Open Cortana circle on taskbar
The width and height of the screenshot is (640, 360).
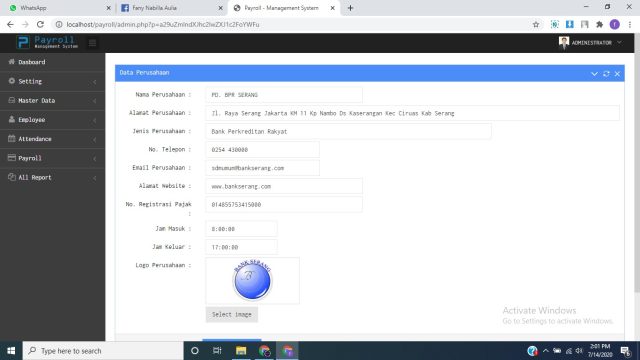[195, 351]
